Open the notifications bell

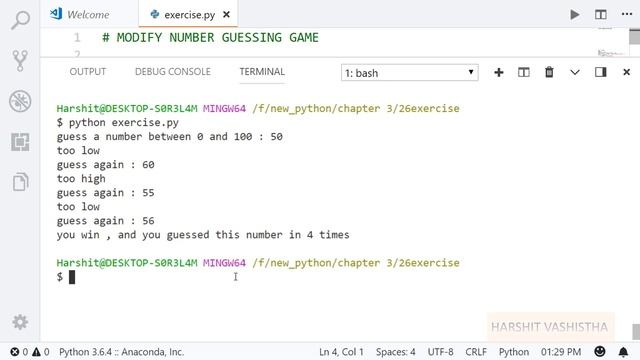[623, 351]
